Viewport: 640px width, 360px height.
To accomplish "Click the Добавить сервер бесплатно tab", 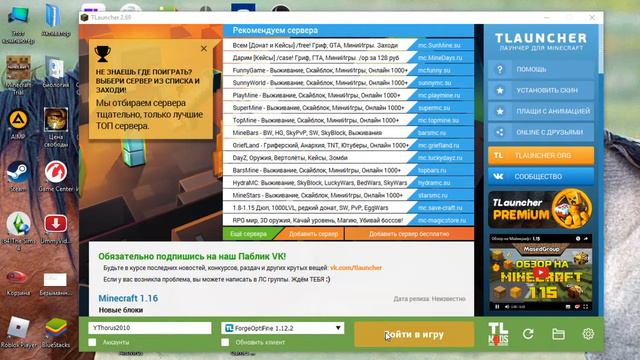I will (x=409, y=234).
